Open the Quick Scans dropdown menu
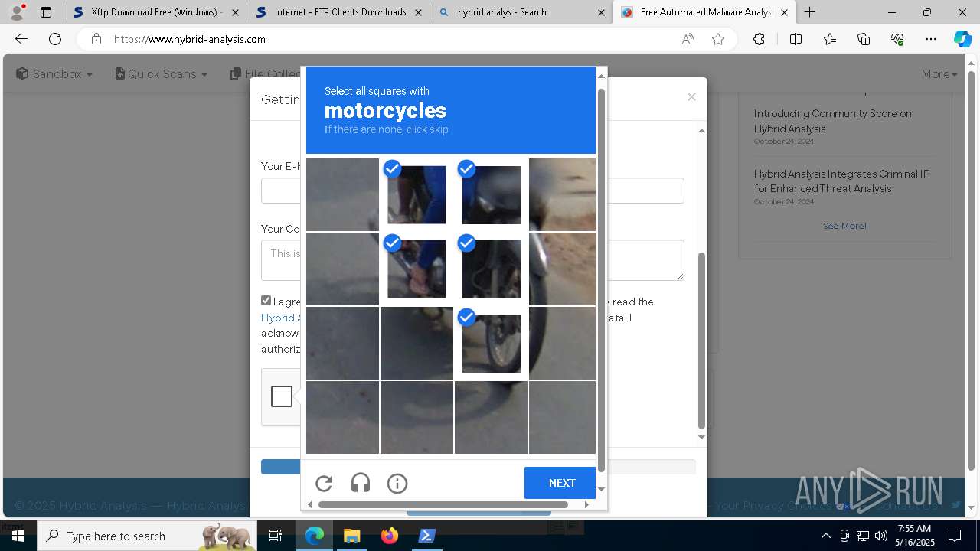980x551 pixels. [161, 73]
